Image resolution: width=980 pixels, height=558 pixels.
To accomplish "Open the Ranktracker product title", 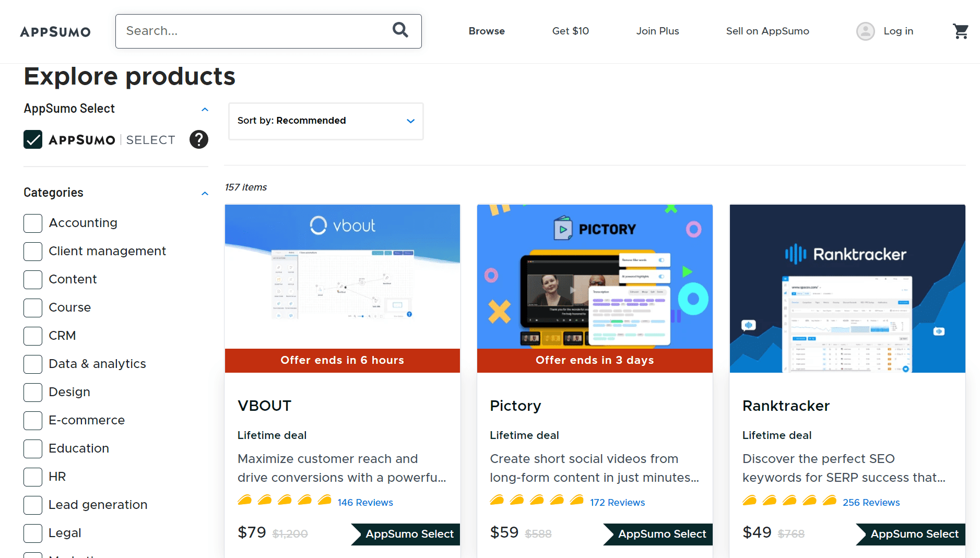I will pyautogui.click(x=786, y=406).
